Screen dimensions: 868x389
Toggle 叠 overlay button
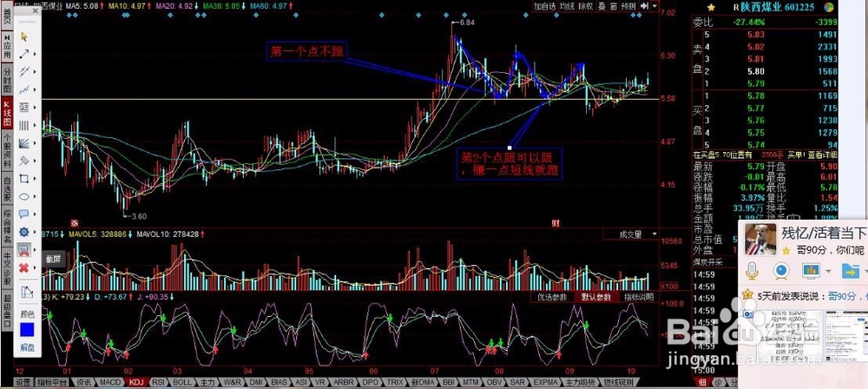point(602,6)
